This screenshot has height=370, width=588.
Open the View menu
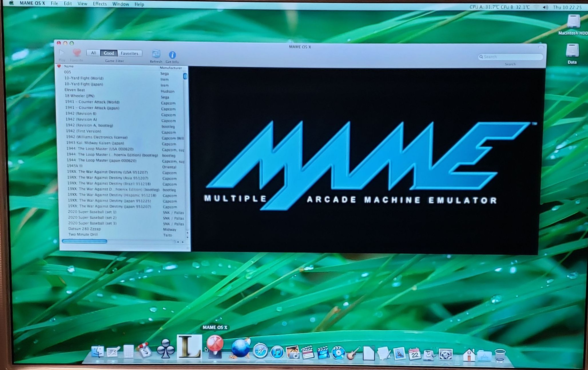pyautogui.click(x=82, y=4)
